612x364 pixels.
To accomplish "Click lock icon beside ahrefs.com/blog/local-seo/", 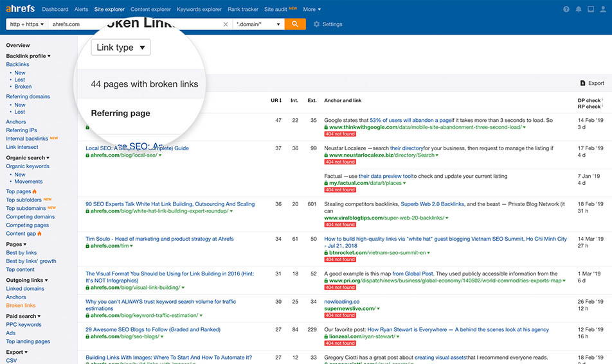I will point(87,155).
